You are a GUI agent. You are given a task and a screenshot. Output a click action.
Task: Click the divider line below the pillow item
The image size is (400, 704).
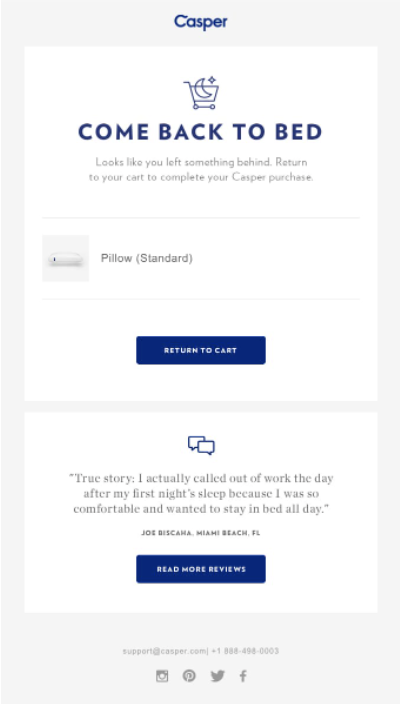tap(201, 299)
